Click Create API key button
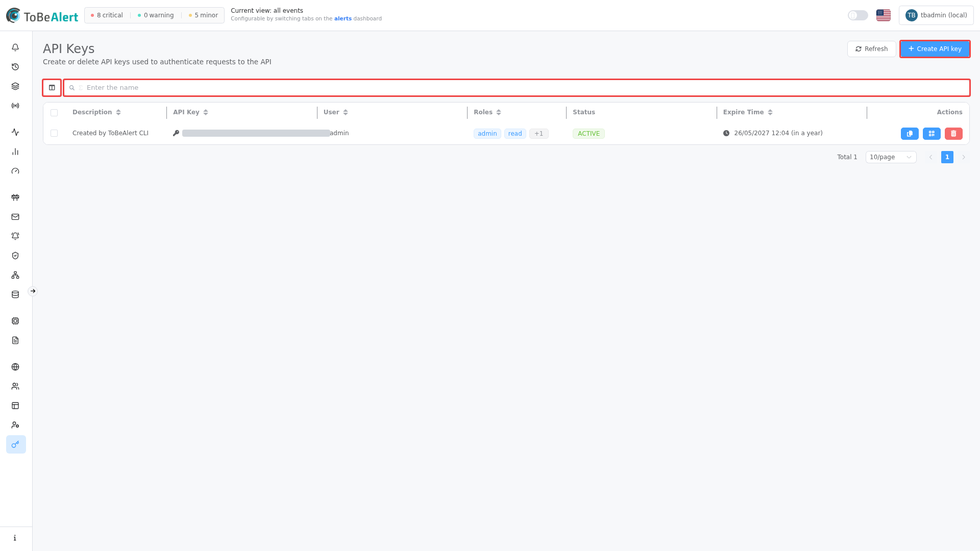 [x=935, y=49]
